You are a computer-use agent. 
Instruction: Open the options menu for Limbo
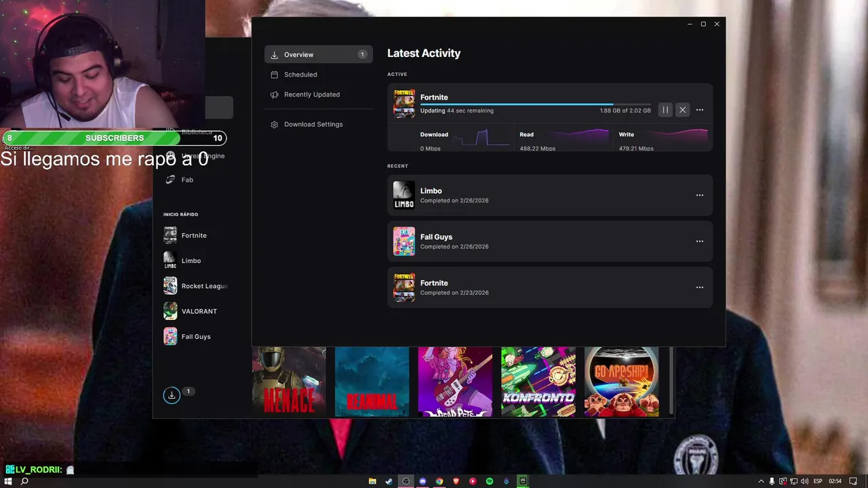[700, 195]
